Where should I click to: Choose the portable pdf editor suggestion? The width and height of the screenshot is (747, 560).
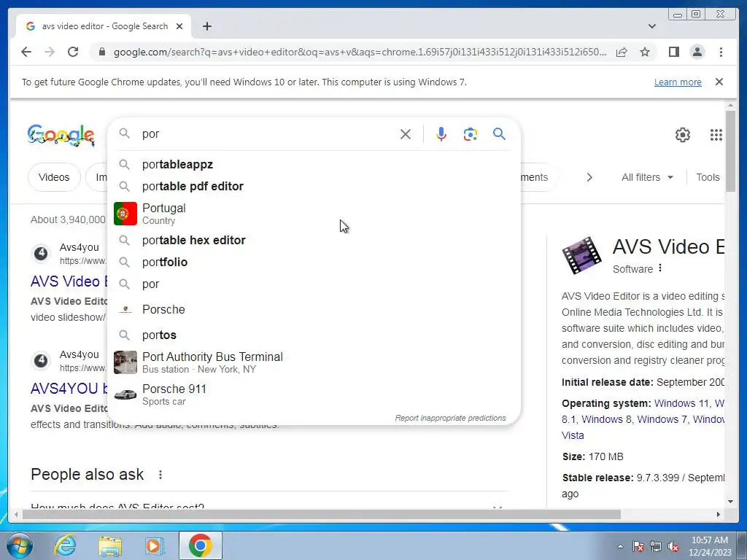click(314, 186)
